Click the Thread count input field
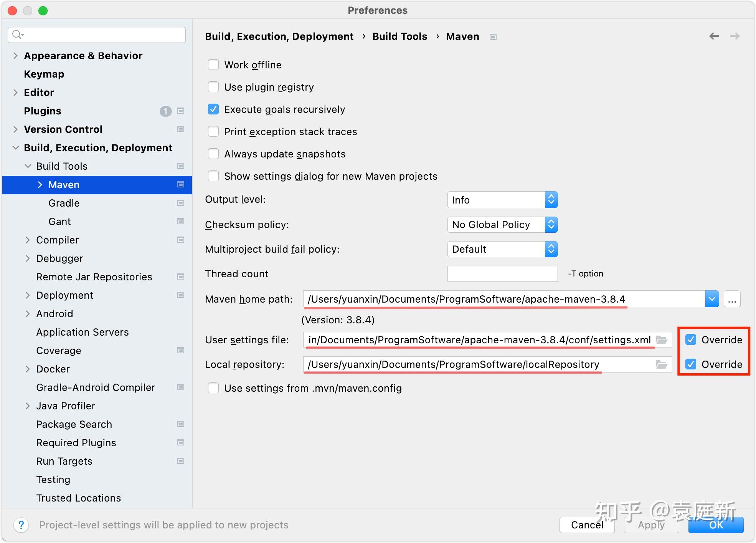Viewport: 756px width, 543px height. pyautogui.click(x=502, y=273)
